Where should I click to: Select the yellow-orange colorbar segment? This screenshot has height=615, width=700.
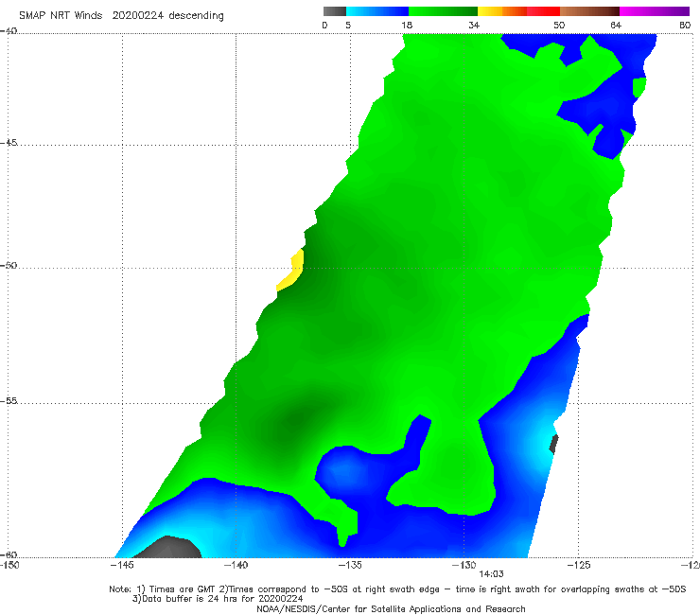click(x=502, y=11)
